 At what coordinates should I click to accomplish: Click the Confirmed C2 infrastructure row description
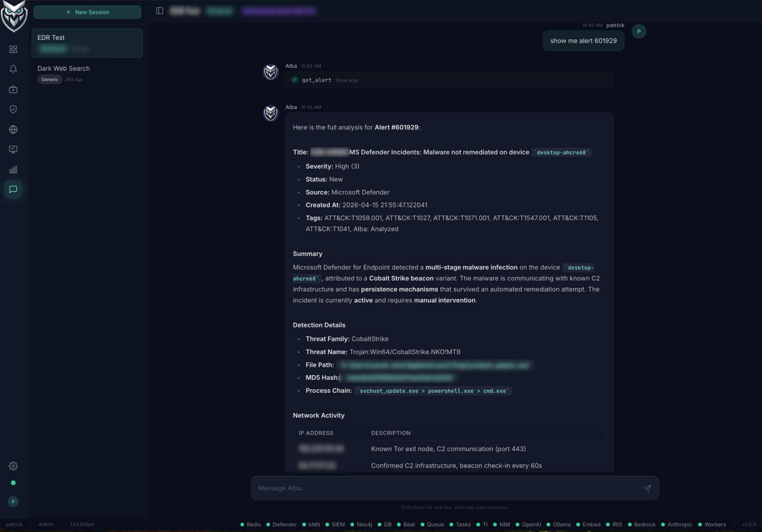456,466
